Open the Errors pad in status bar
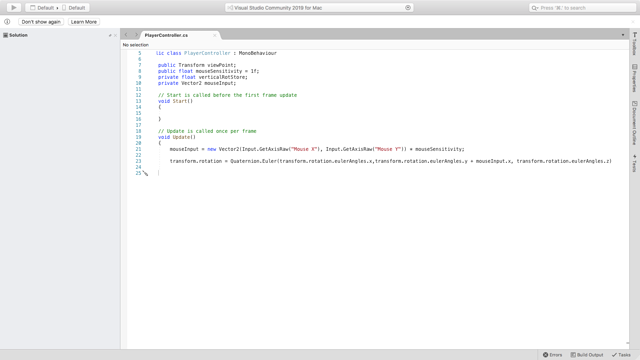The width and height of the screenshot is (640, 360). [x=552, y=355]
